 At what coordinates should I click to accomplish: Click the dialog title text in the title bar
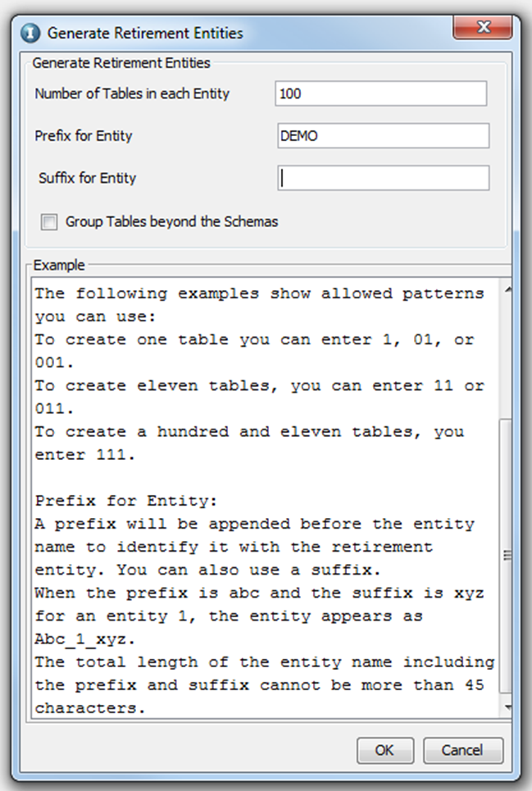click(145, 34)
